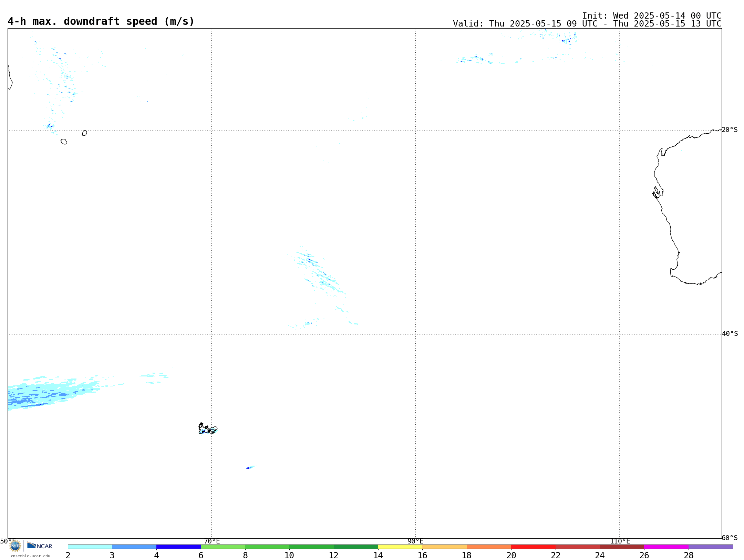Click the dark red 24–26 color swatch
Viewport: 744px width, 560px height.
tap(622, 547)
